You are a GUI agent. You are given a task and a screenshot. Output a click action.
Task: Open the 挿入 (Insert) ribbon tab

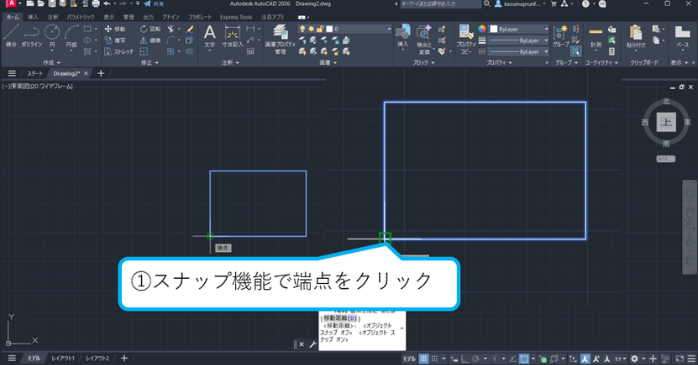(x=33, y=17)
